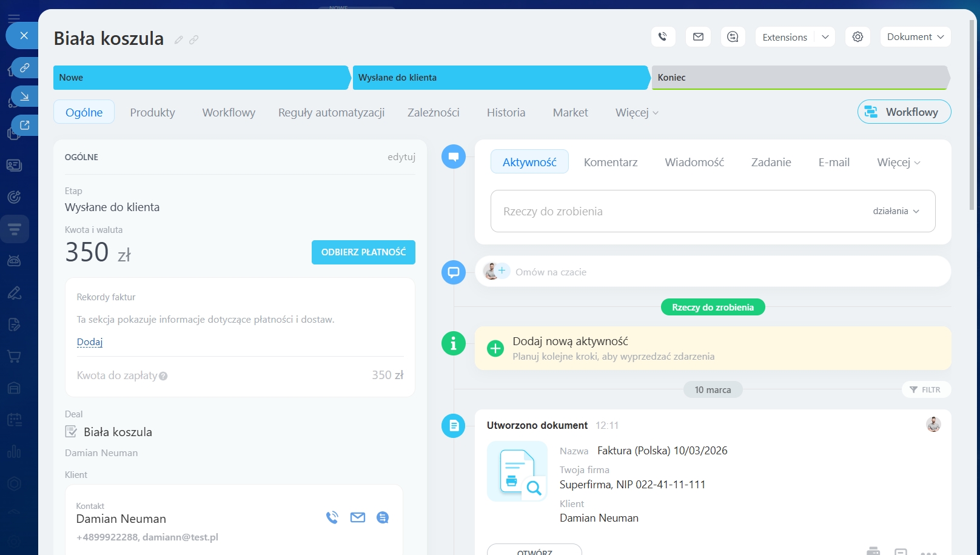Select the Komentarz tab
The width and height of the screenshot is (980, 555).
[x=610, y=163]
